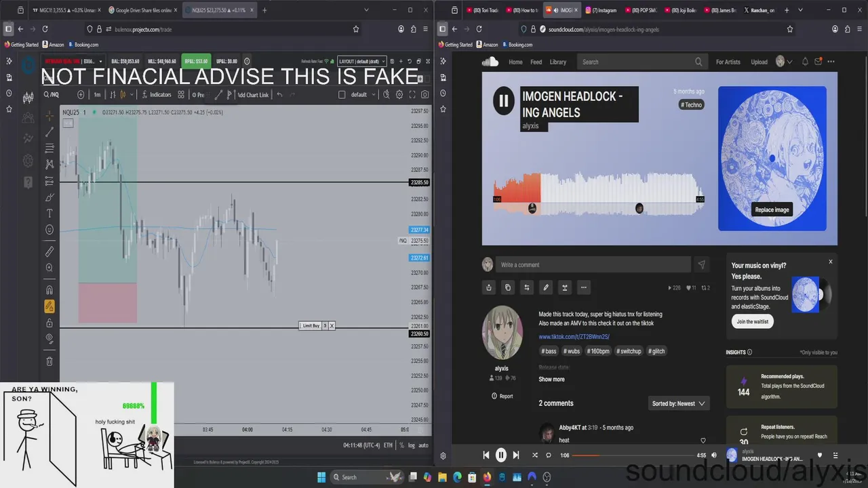
Task: Click the Insights info icon
Action: coord(749,352)
